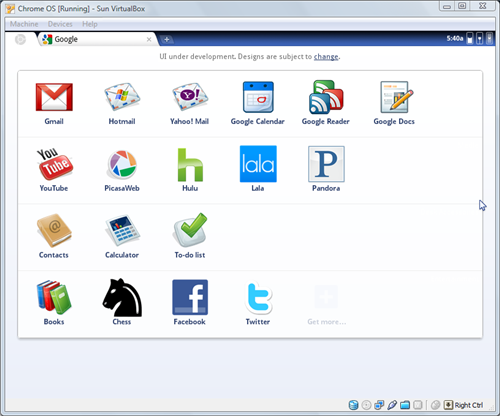Open the Yahoo! Mail app
Image resolution: width=500 pixels, height=416 pixels.
point(190,97)
